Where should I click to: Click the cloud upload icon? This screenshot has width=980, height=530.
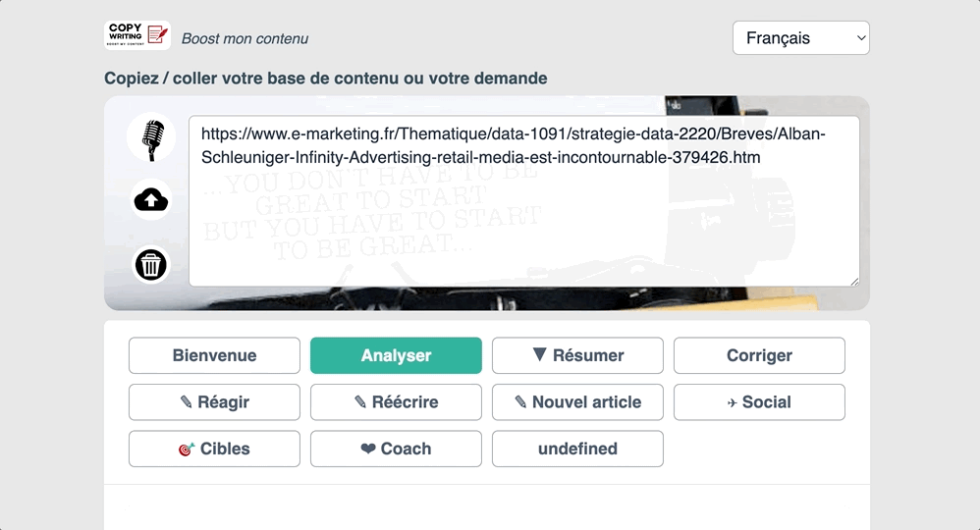[x=151, y=200]
